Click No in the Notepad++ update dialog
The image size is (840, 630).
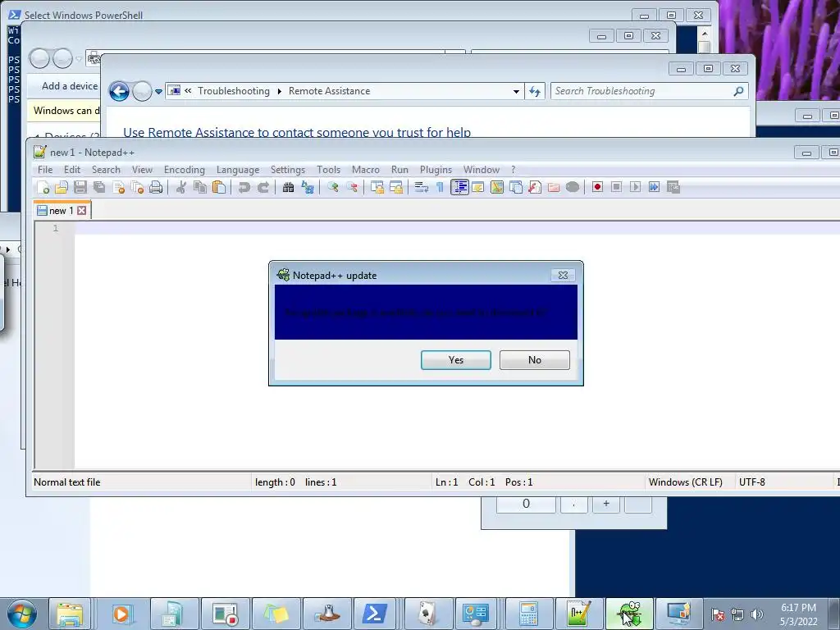pos(535,360)
